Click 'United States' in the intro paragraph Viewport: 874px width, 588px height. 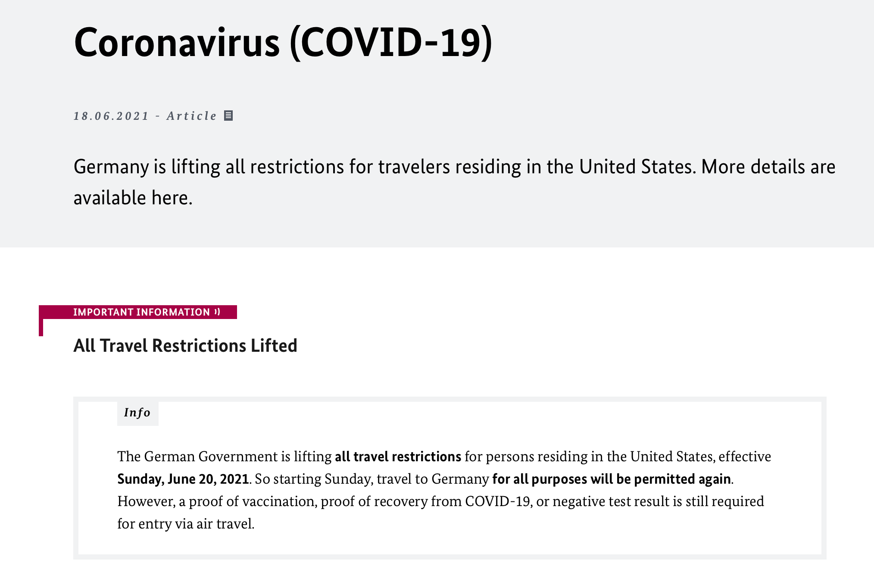coord(636,167)
